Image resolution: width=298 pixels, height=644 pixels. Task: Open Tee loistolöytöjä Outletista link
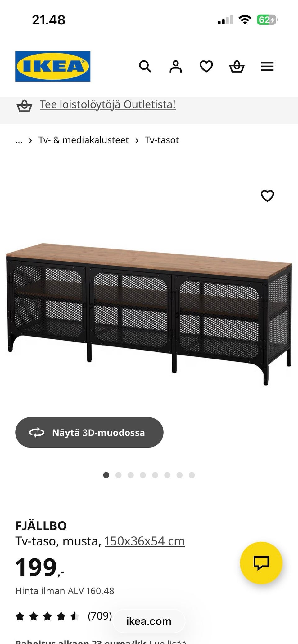[x=108, y=104]
